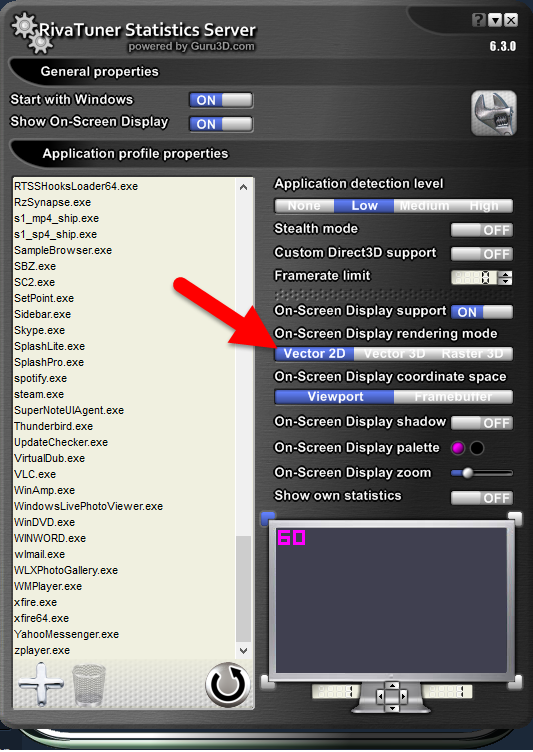This screenshot has width=533, height=752.
Task: Pick the magenta OSD palette color
Action: click(x=458, y=448)
